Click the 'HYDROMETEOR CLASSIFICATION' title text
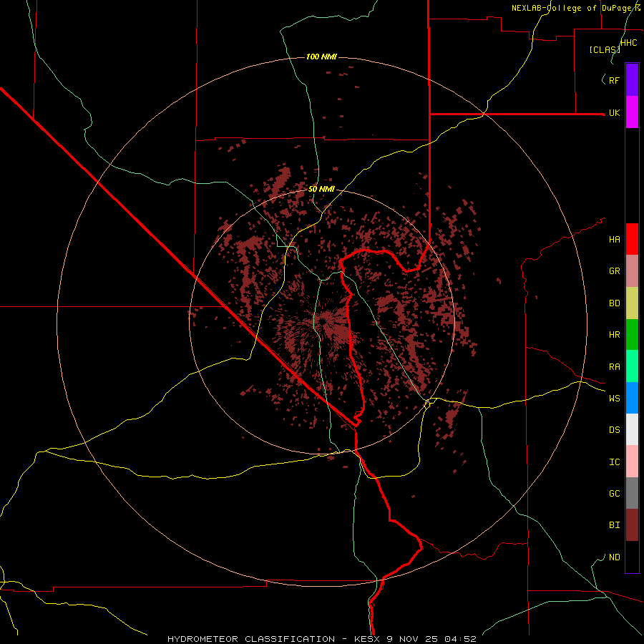Screen dimensions: 644x644 pos(251,639)
